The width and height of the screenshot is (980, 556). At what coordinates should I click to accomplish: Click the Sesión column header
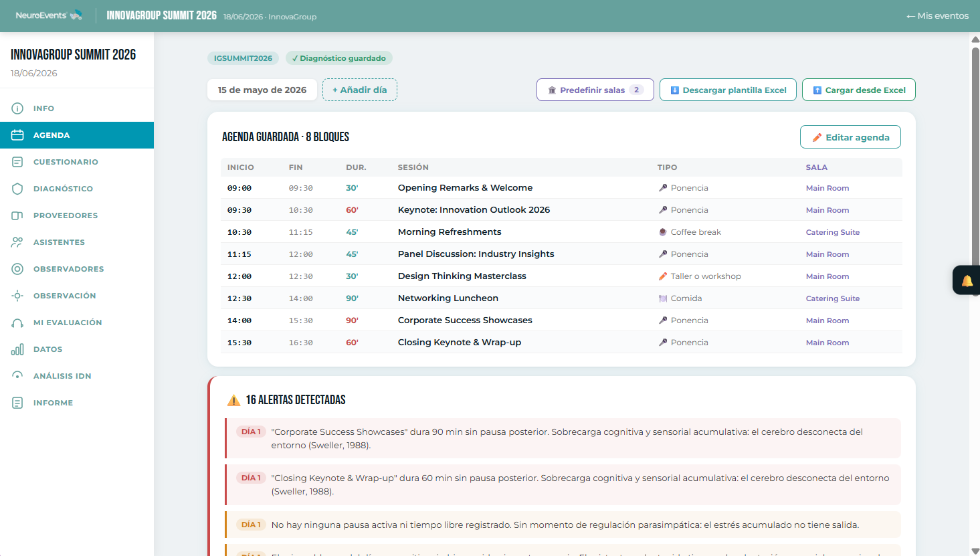pyautogui.click(x=413, y=167)
